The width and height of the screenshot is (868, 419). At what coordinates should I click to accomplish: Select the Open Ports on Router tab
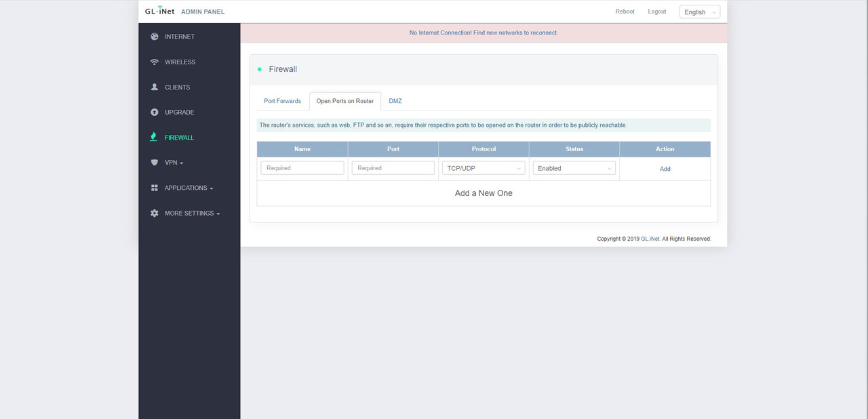coord(344,101)
